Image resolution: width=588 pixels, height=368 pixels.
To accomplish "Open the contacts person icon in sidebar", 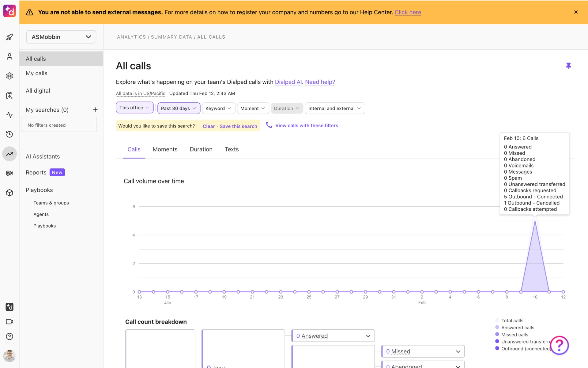I will pyautogui.click(x=9, y=57).
